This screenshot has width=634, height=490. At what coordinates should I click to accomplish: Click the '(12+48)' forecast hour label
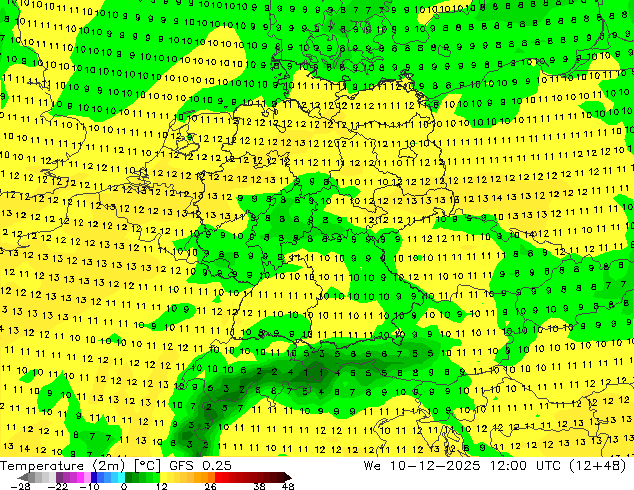click(598, 466)
